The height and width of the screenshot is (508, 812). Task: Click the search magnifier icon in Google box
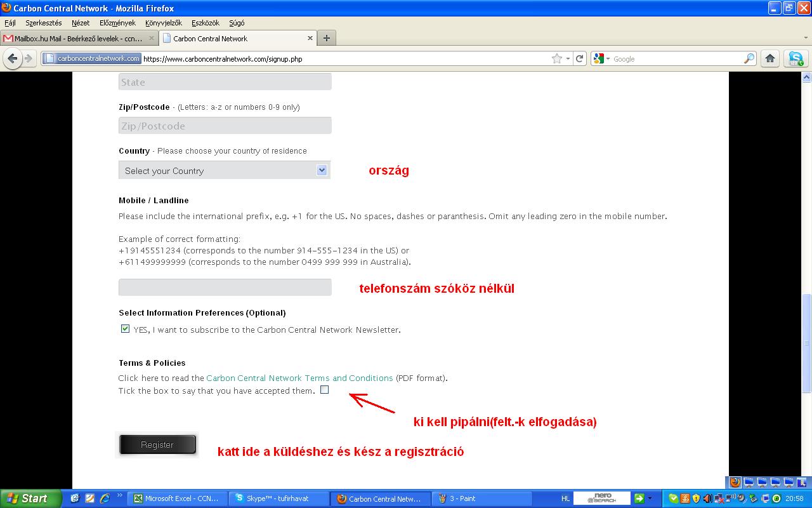[749, 58]
